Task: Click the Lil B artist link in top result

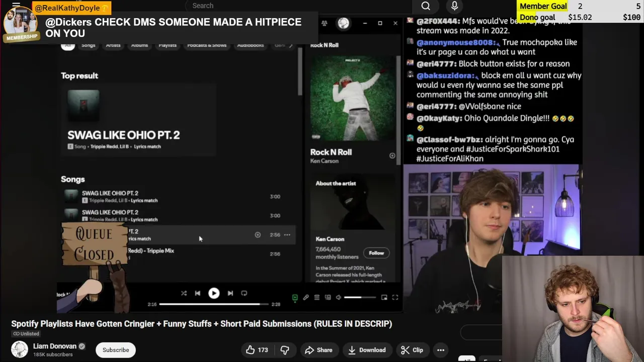Action: point(124,146)
